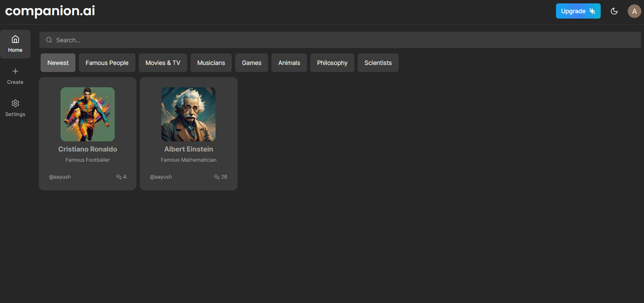Select the Movies & TV category
Image resolution: width=644 pixels, height=303 pixels.
[163, 63]
